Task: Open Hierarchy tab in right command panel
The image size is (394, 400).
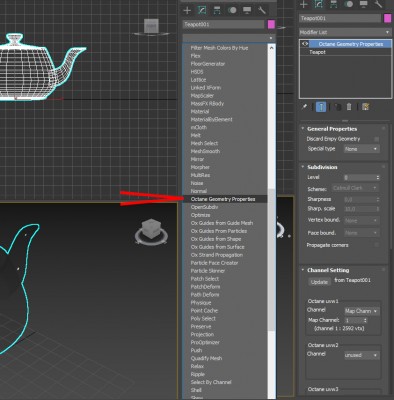Action: pyautogui.click(x=334, y=4)
